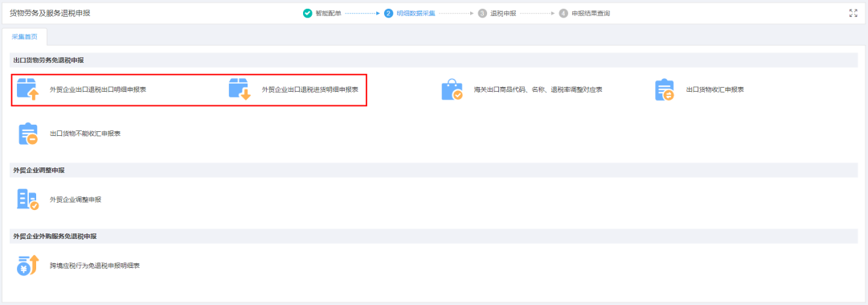
Task: Open 外贸企业调整申报 entry text
Action: pos(76,200)
